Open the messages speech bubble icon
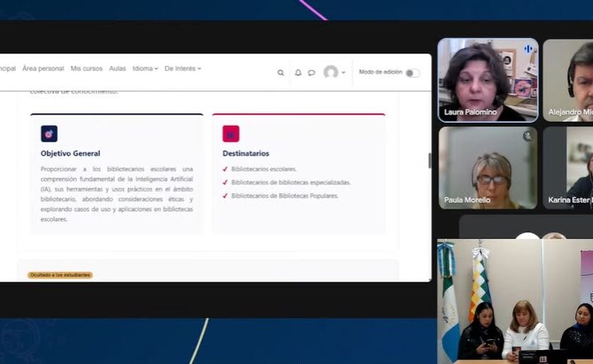This screenshot has height=364, width=593. click(311, 72)
